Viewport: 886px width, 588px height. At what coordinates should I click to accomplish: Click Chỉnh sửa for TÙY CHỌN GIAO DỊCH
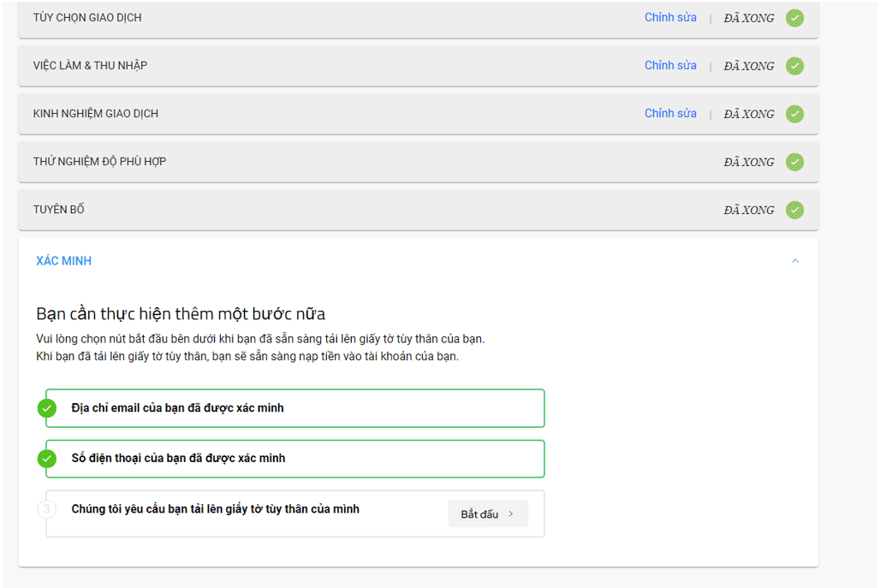pos(670,17)
